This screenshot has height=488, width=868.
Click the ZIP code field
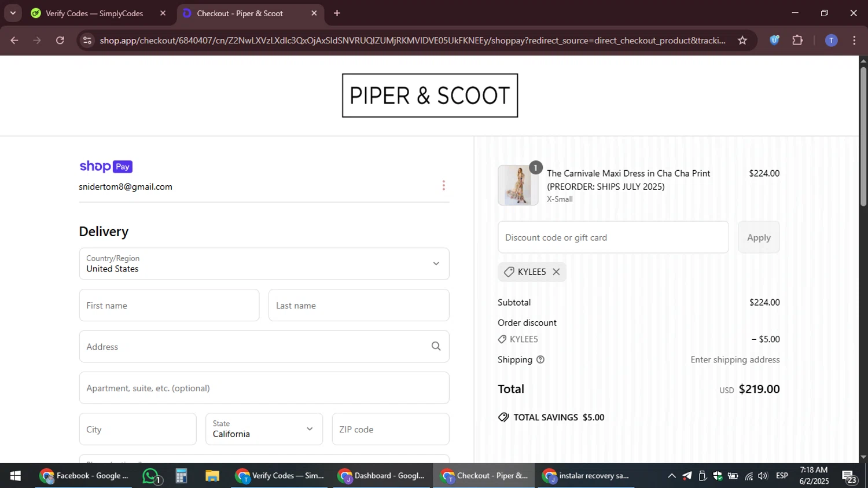point(391,429)
